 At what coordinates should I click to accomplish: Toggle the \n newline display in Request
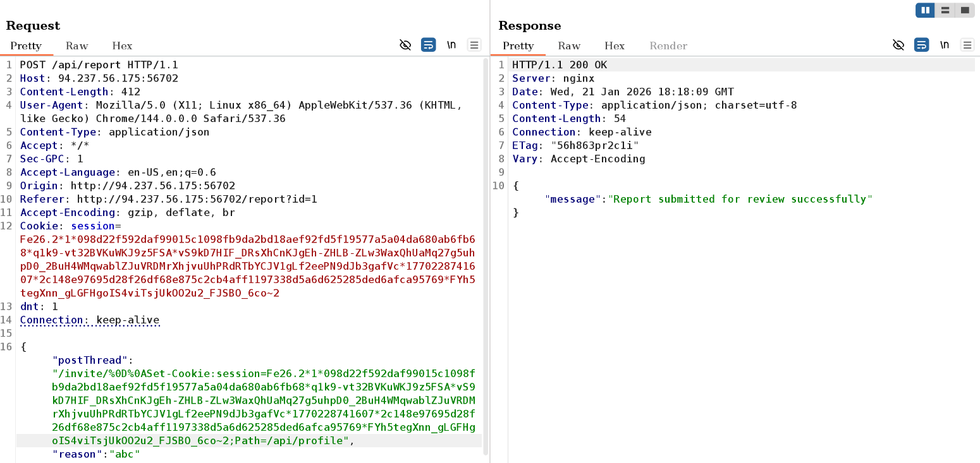tap(451, 45)
